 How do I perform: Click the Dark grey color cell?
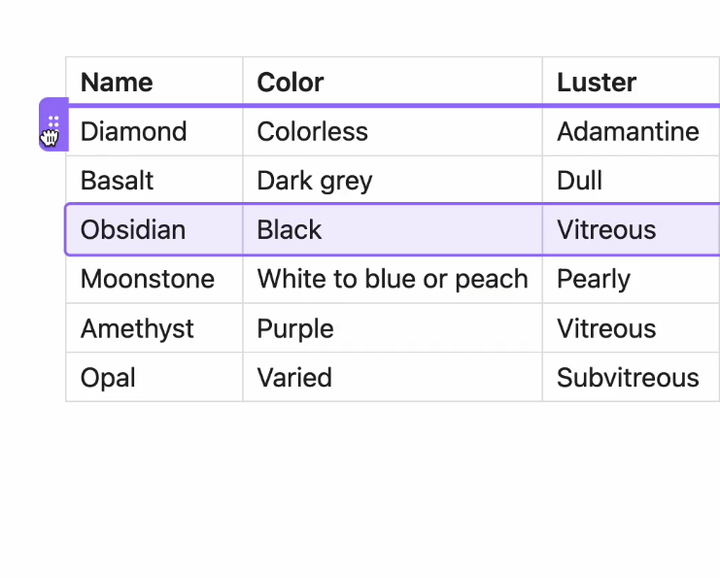pyautogui.click(x=314, y=180)
